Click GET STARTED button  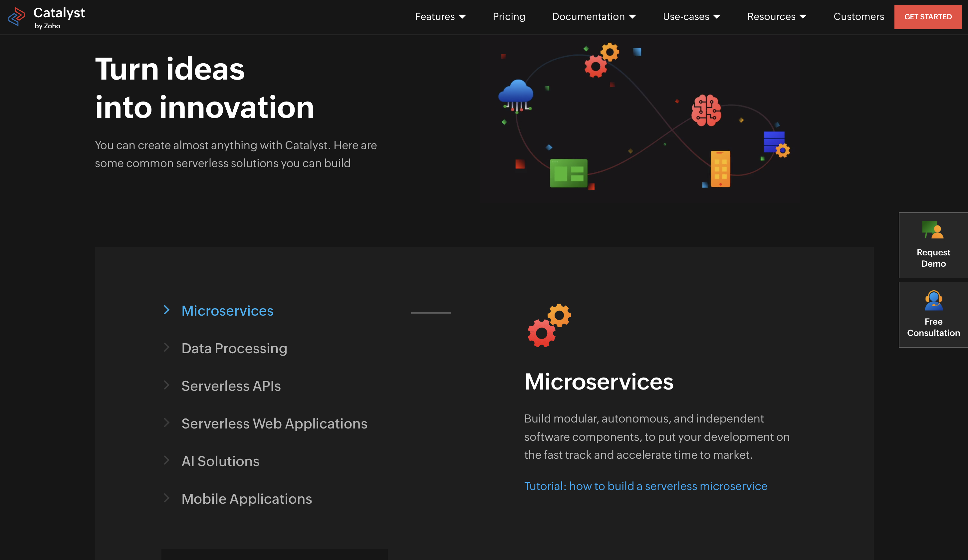pos(928,17)
